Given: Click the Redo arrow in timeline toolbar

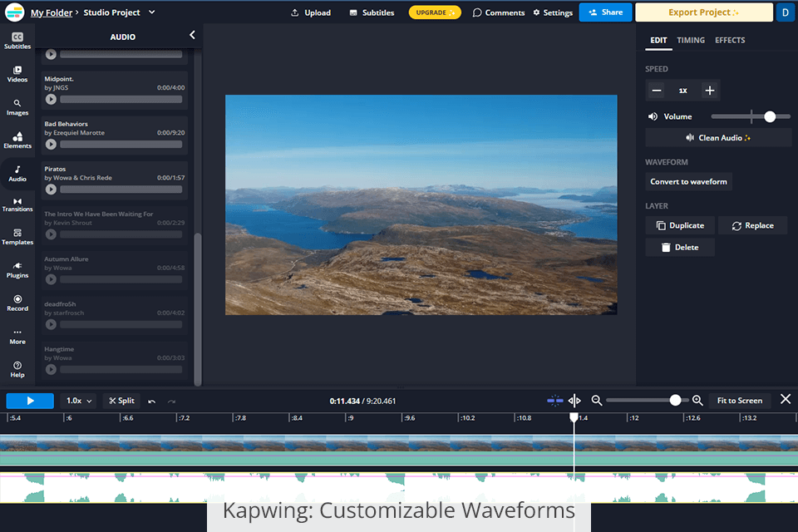Looking at the screenshot, I should 171,401.
